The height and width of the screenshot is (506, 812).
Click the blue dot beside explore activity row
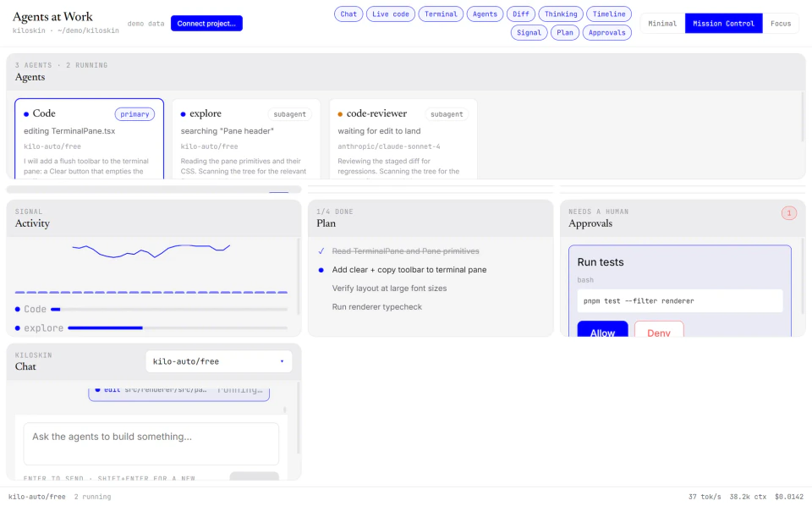pos(18,327)
